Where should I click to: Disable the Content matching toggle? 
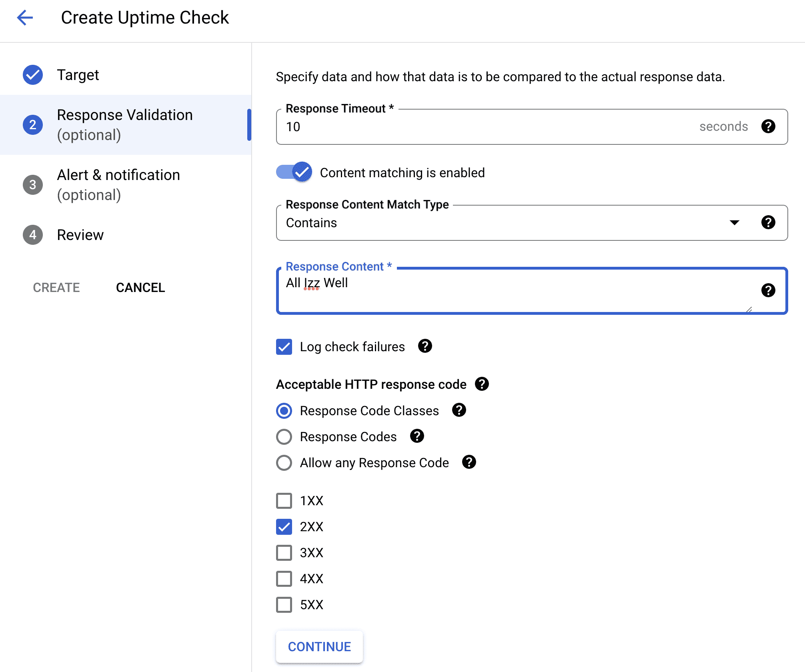tap(294, 172)
